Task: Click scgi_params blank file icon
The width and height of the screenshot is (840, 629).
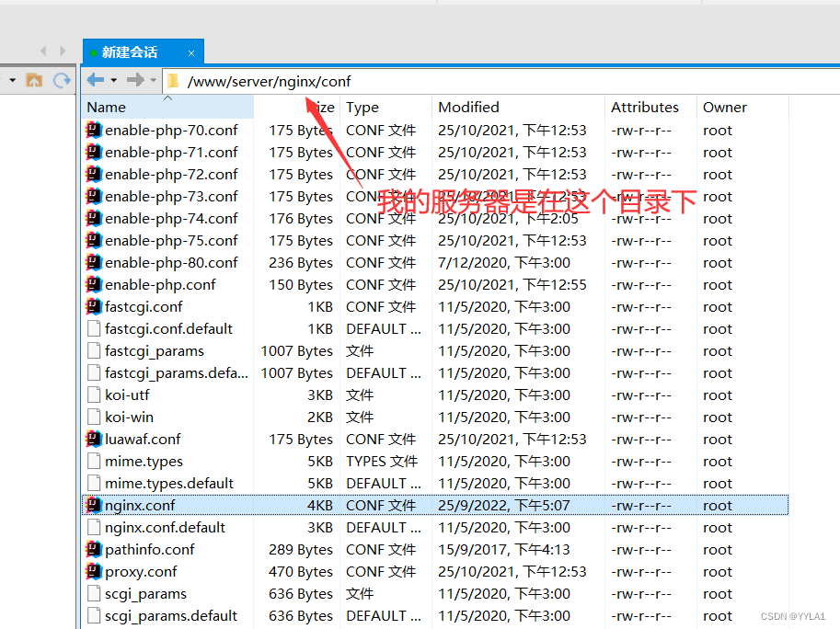Action: (94, 594)
